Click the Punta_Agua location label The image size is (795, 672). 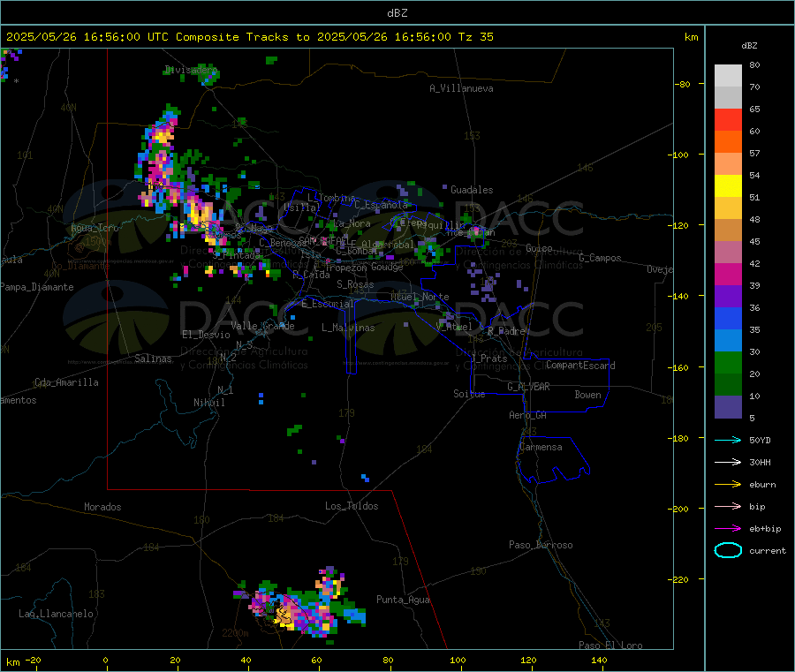(403, 600)
